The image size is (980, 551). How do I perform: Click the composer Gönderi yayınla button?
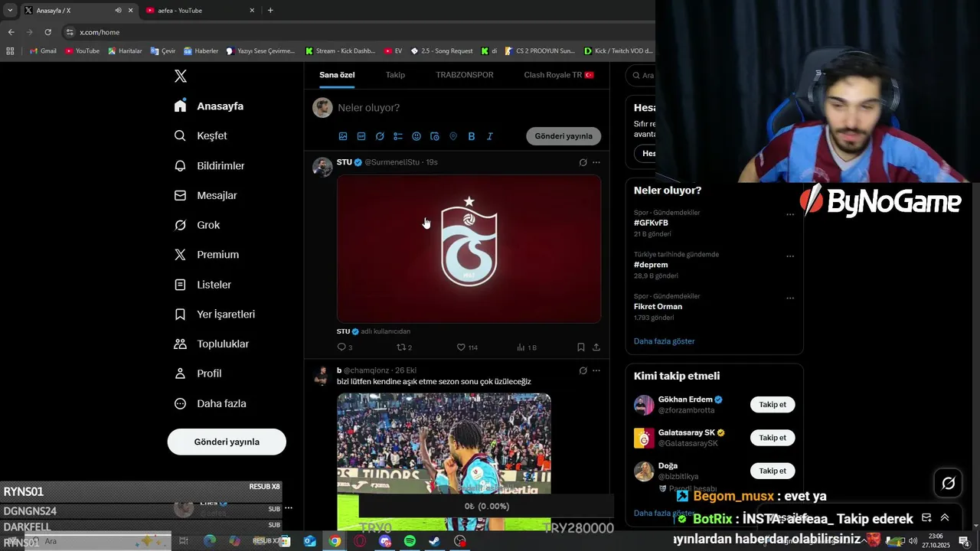click(563, 136)
